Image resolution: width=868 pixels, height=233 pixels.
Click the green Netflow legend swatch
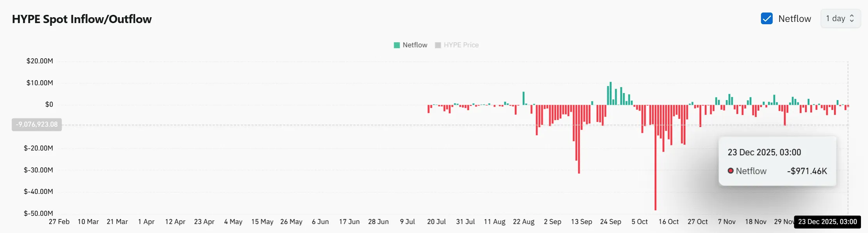click(x=396, y=45)
